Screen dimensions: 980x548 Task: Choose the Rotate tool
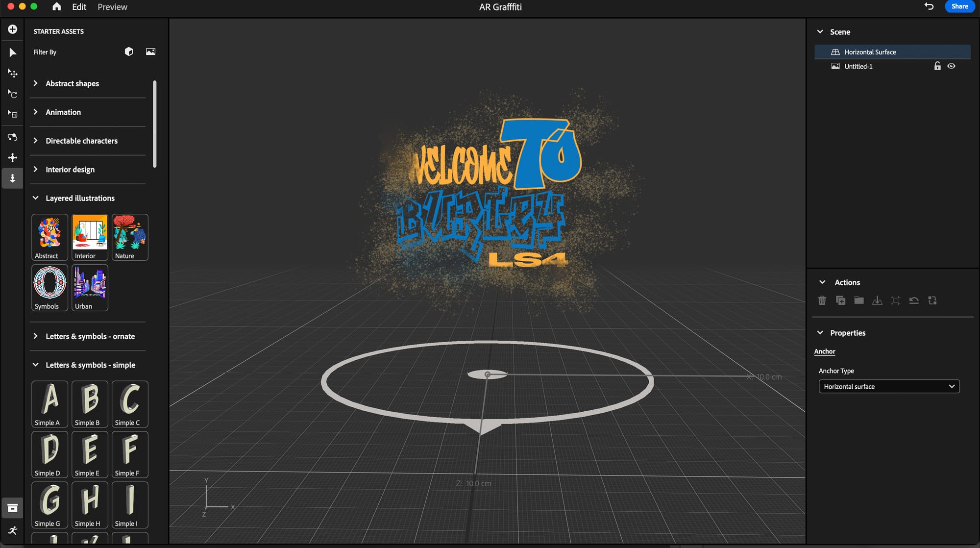[13, 94]
